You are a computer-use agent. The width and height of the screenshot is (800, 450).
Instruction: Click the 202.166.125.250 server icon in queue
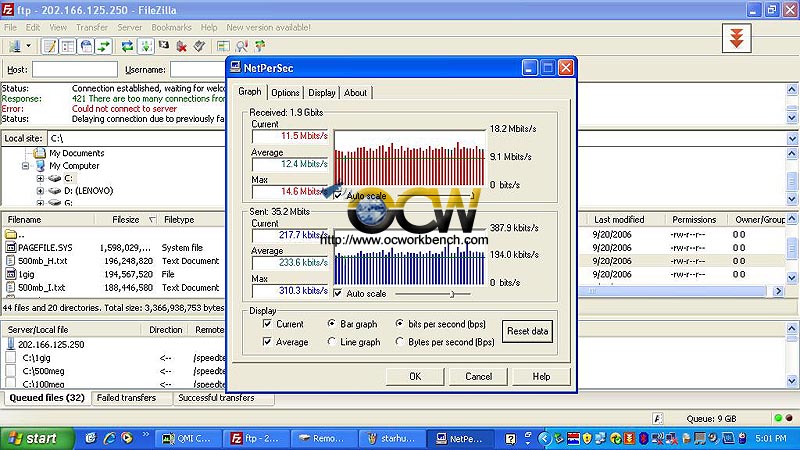pyautogui.click(x=11, y=344)
